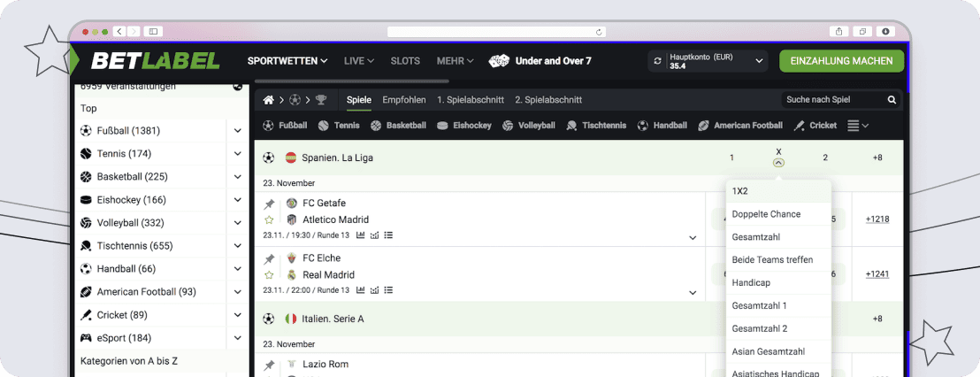Click the trophy icon in the breadcrumb

tap(320, 100)
